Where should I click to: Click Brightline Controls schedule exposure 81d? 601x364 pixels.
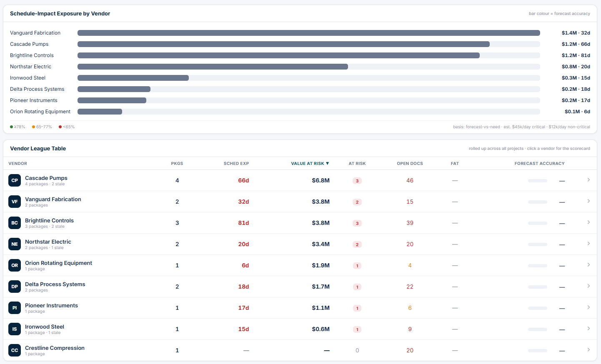pos(243,223)
